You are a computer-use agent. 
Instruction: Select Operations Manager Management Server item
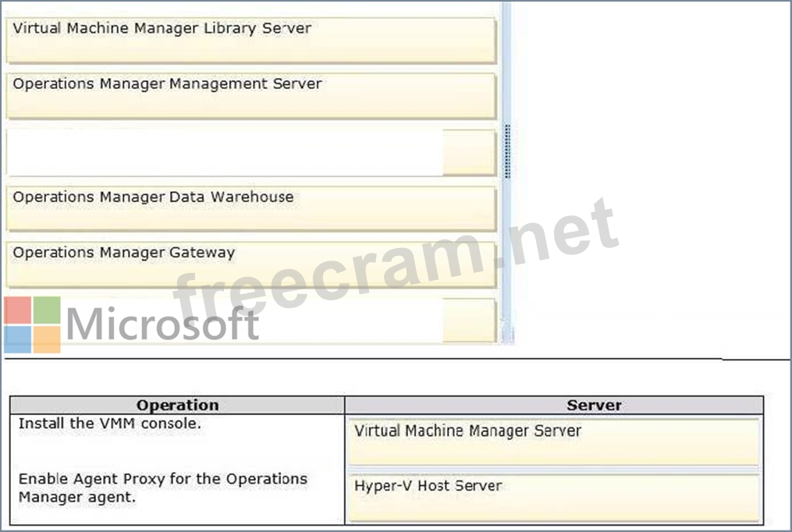[251, 96]
